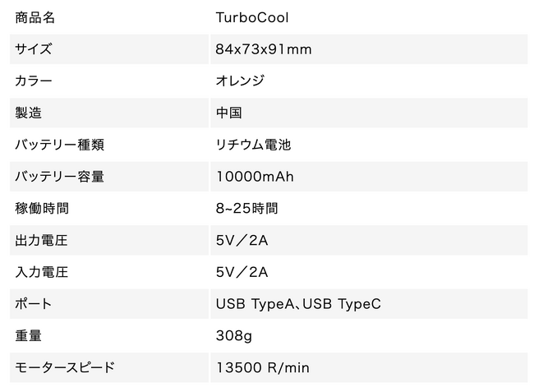Click the 商品名 label cell
This screenshot has width=534, height=392.
pos(35,17)
